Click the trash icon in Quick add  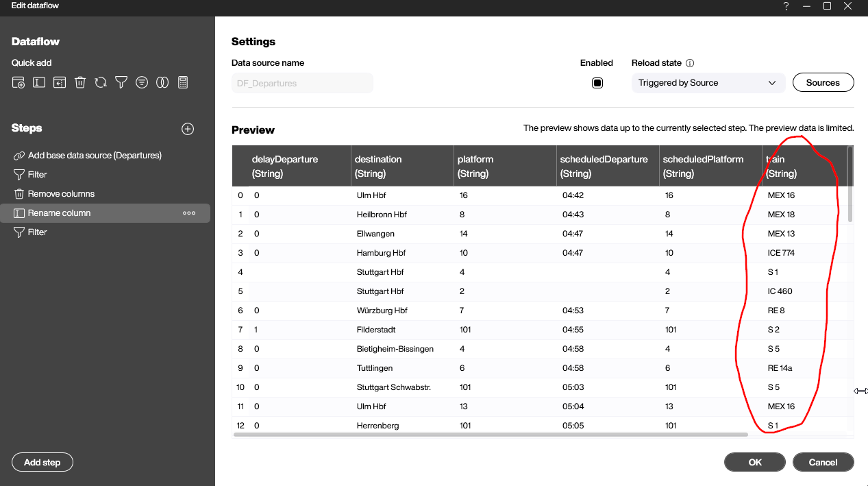(80, 83)
